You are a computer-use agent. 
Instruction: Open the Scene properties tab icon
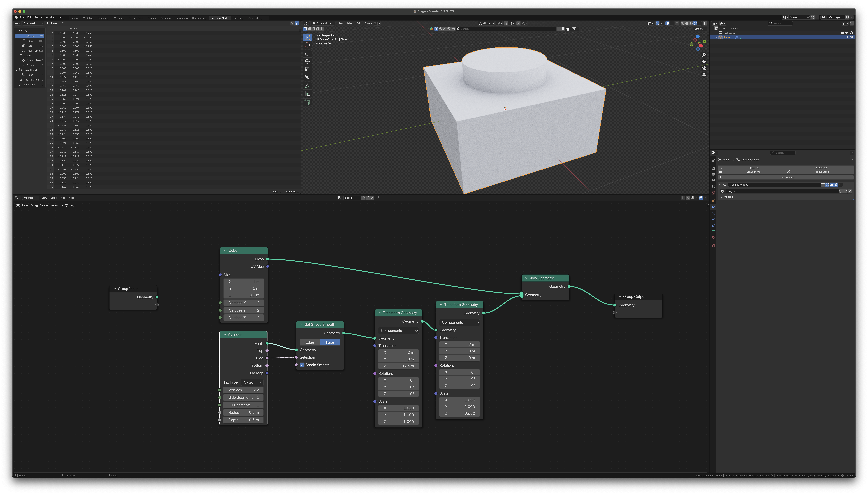(x=713, y=187)
